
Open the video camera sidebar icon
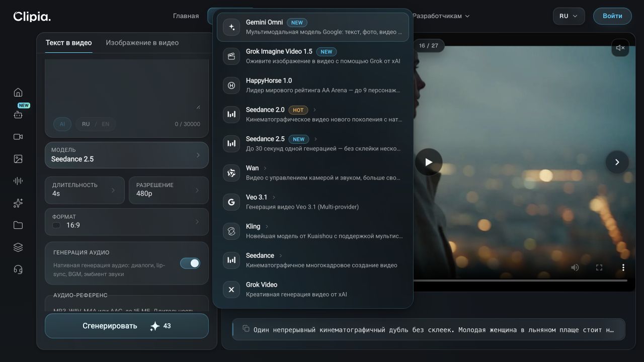(x=18, y=137)
